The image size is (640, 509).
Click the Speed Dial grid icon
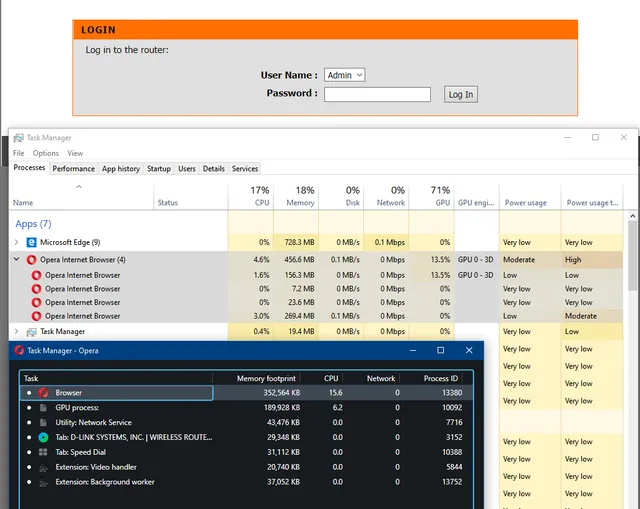pos(43,452)
